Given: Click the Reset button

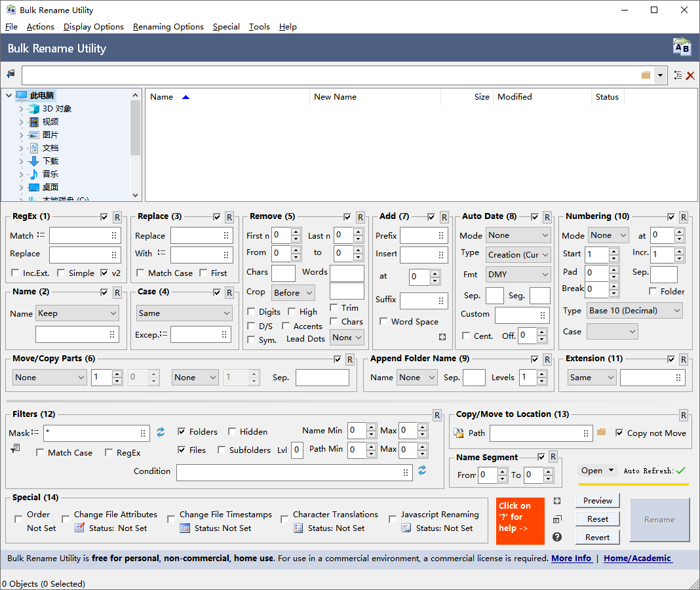Looking at the screenshot, I should tap(597, 519).
